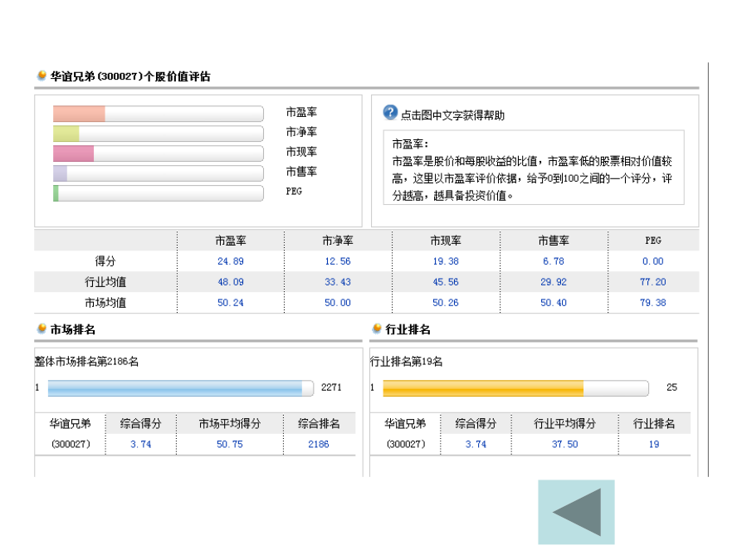Click 3.74 综合得分 in market ranking table

[x=141, y=445]
